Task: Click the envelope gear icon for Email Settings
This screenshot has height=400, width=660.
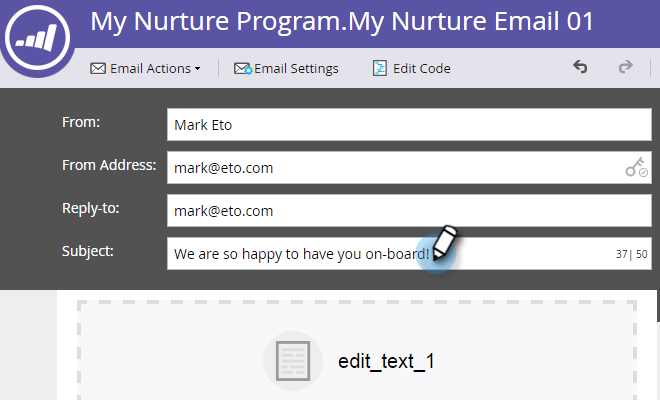Action: click(243, 68)
